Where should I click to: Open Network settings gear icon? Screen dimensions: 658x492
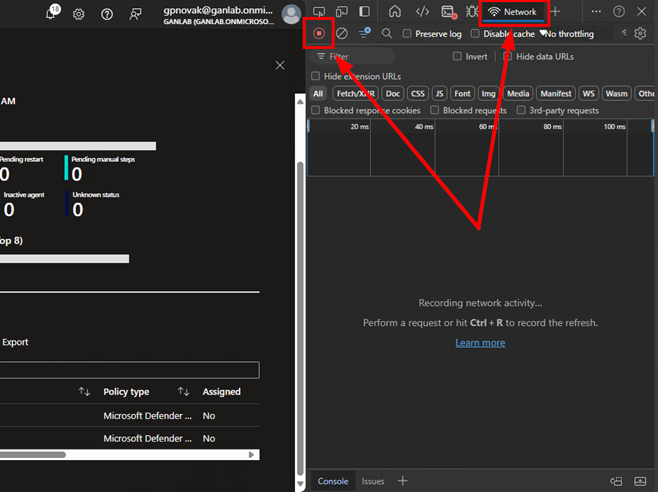pyautogui.click(x=640, y=34)
